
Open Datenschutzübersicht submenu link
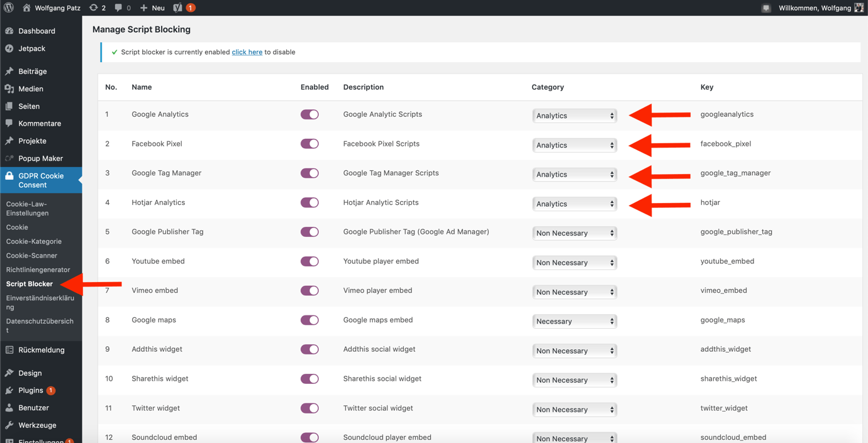tap(41, 325)
